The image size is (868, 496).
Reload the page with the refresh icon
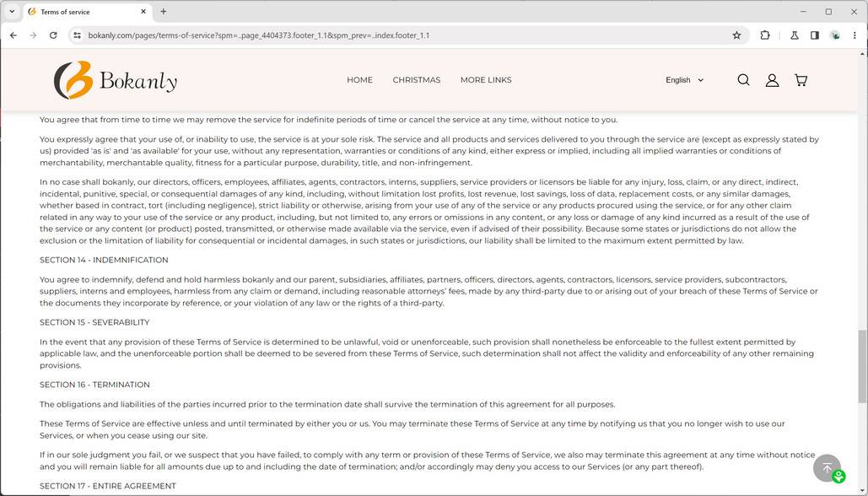[52, 35]
